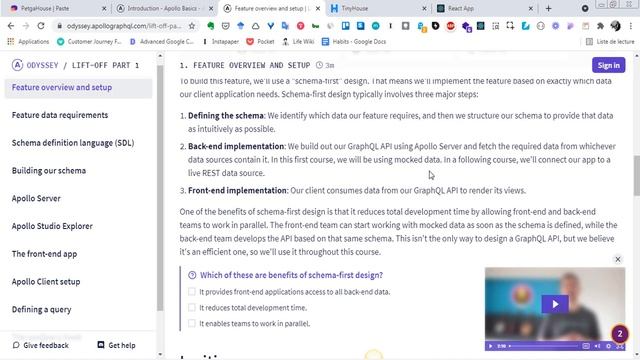Image resolution: width=640 pixels, height=360 pixels.
Task: Click the Give feedback link
Action: (x=46, y=345)
